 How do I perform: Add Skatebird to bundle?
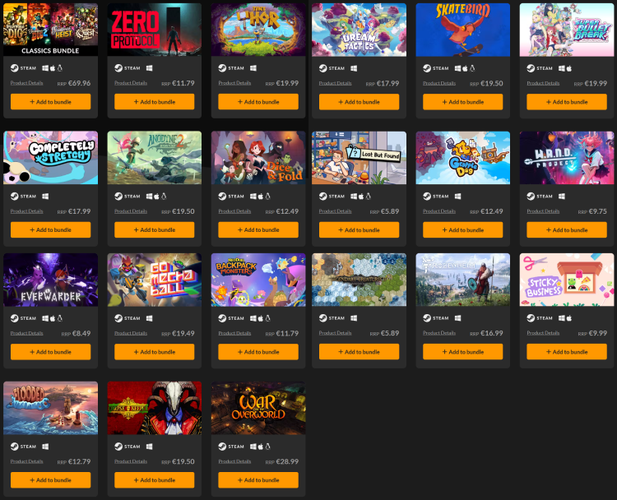click(463, 102)
